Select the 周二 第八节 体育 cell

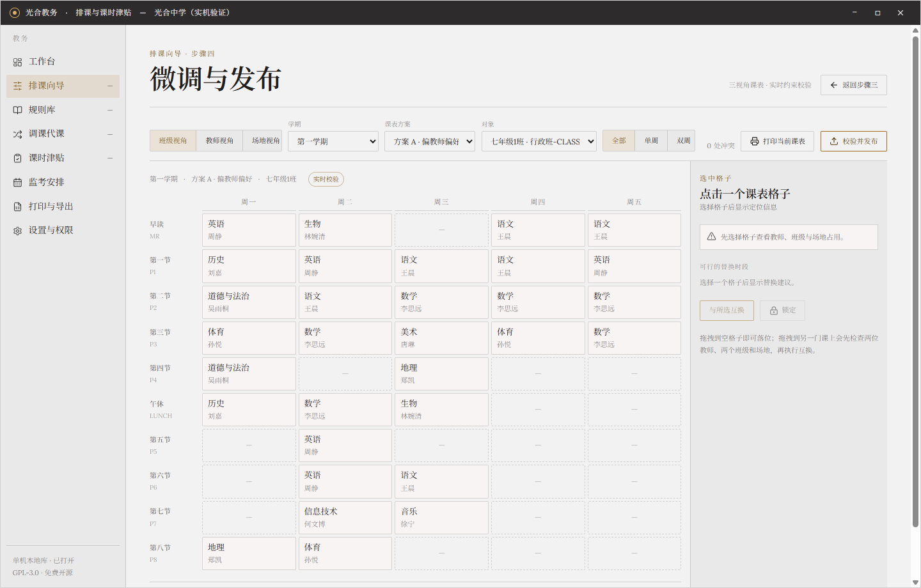(345, 553)
